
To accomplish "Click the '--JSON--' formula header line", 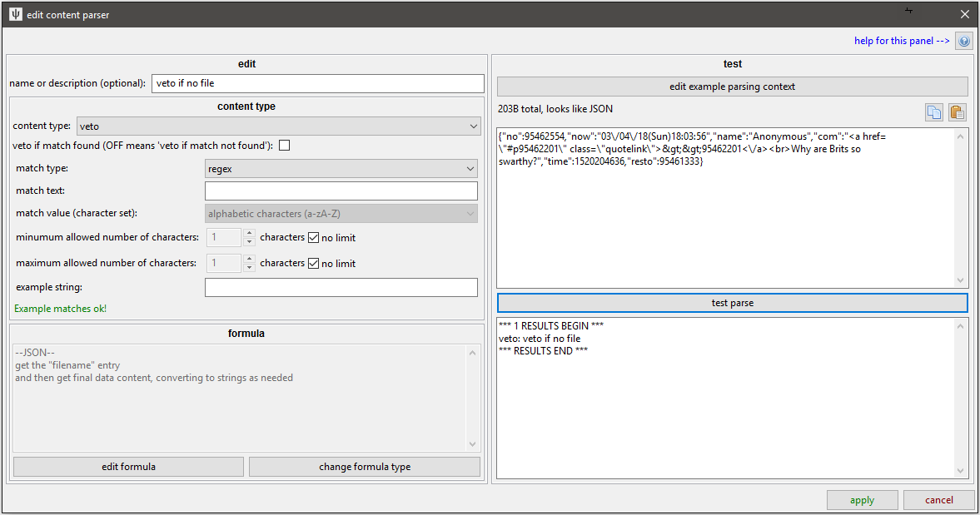I will (x=35, y=353).
